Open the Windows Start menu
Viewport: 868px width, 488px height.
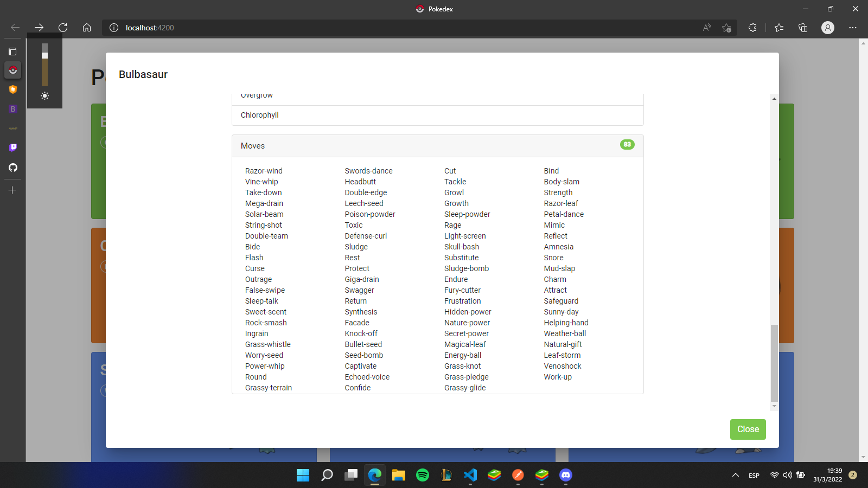click(302, 475)
